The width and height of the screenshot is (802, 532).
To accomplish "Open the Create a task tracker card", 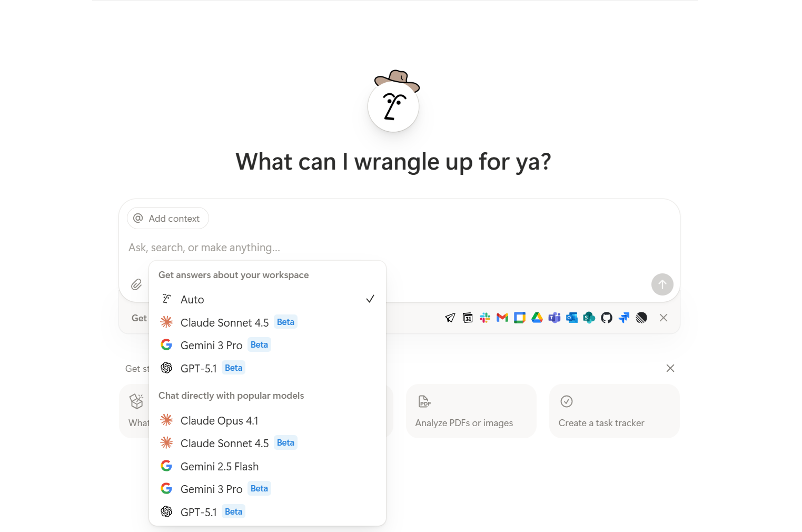I will [613, 411].
